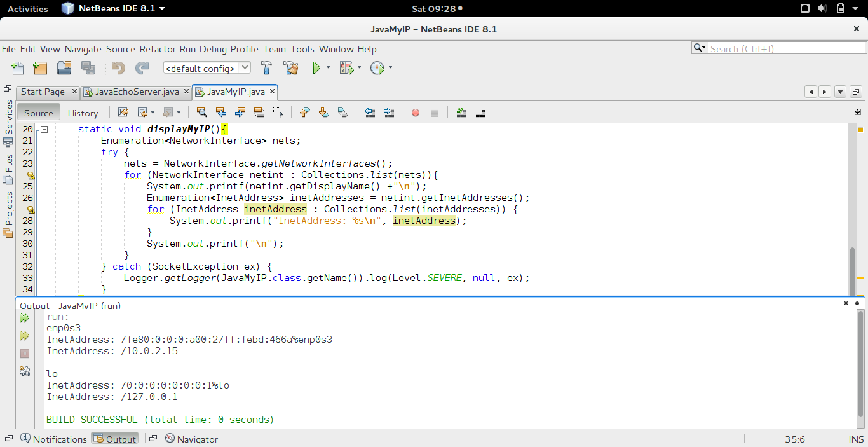Open the Profile Project dropdown arrow
This screenshot has width=868, height=447.
389,67
